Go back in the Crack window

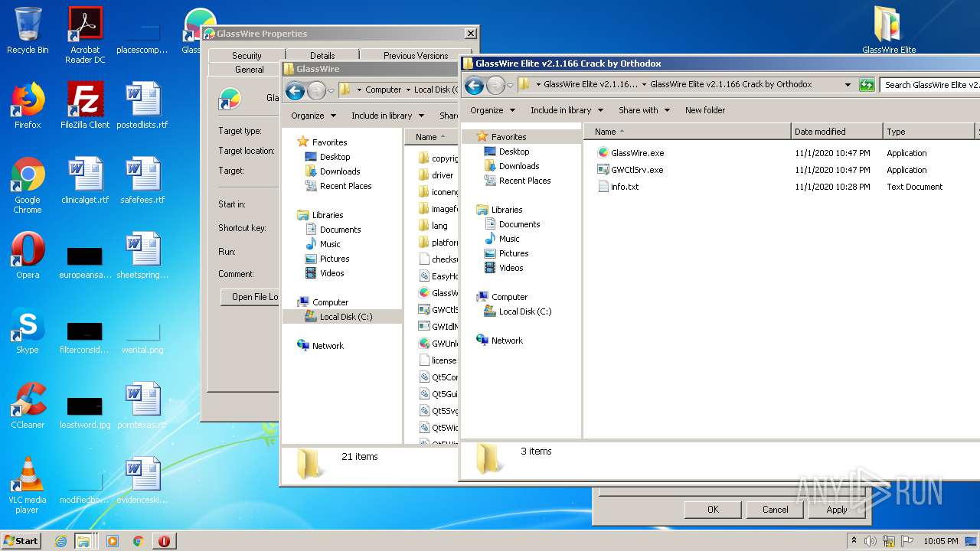(x=474, y=85)
